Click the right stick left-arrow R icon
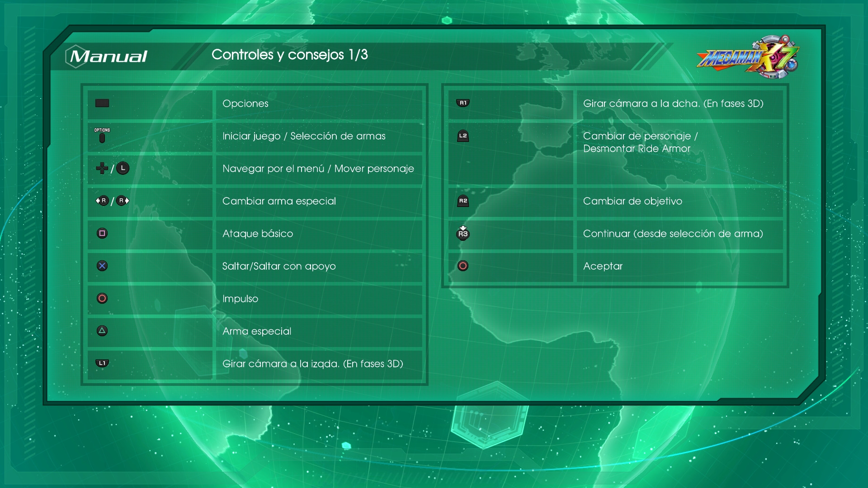 (x=102, y=201)
